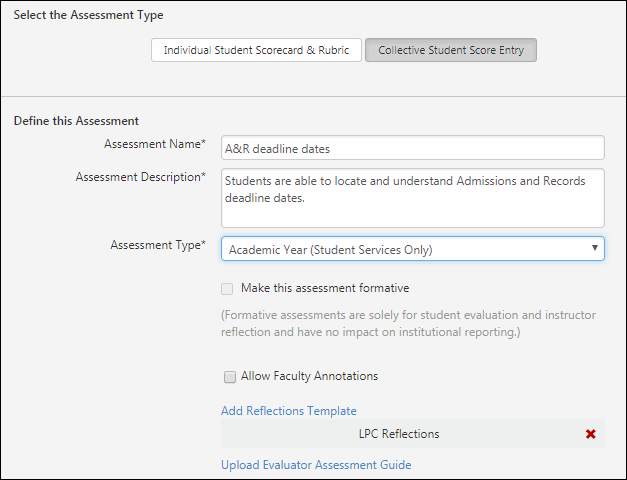
Task: Click the Select the Assessment Type heading
Action: pyautogui.click(x=88, y=15)
